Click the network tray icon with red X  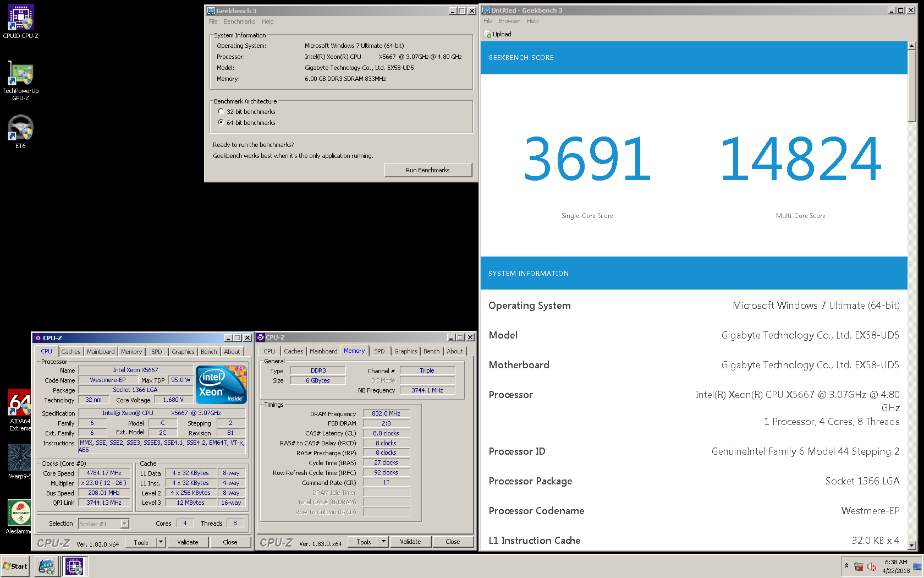point(859,566)
